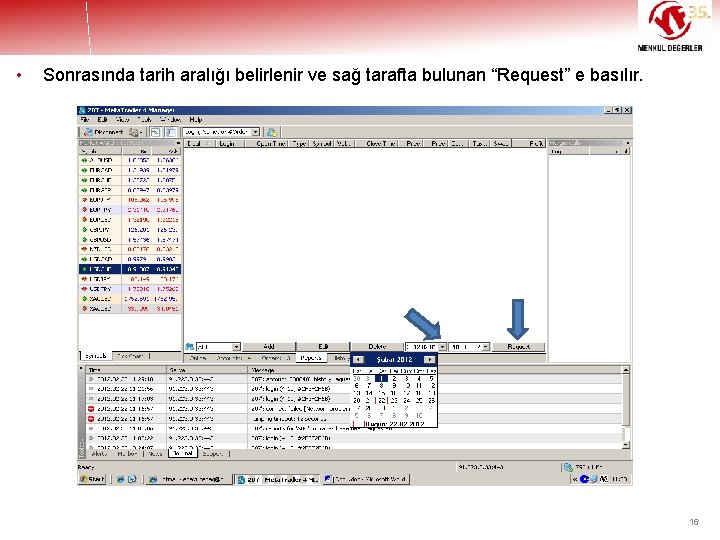720x540 pixels.
Task: Click the Disconnect toolbar button
Action: [x=104, y=132]
